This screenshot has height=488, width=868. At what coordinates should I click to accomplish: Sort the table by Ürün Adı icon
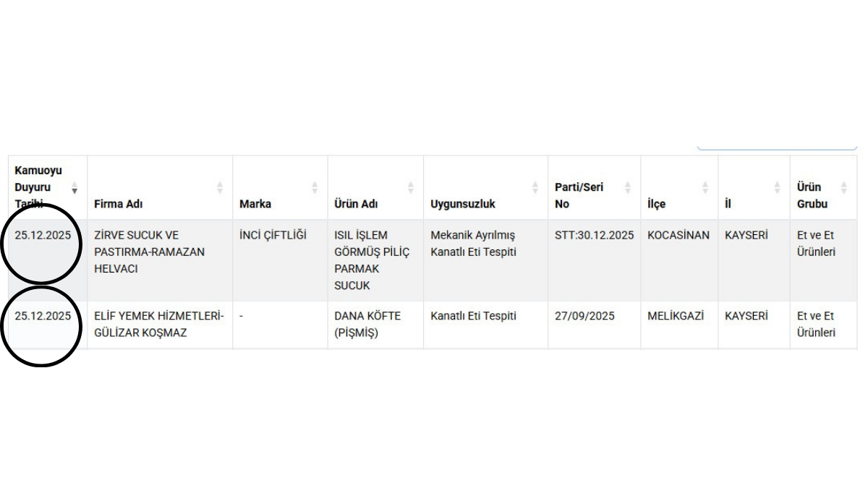point(410,188)
